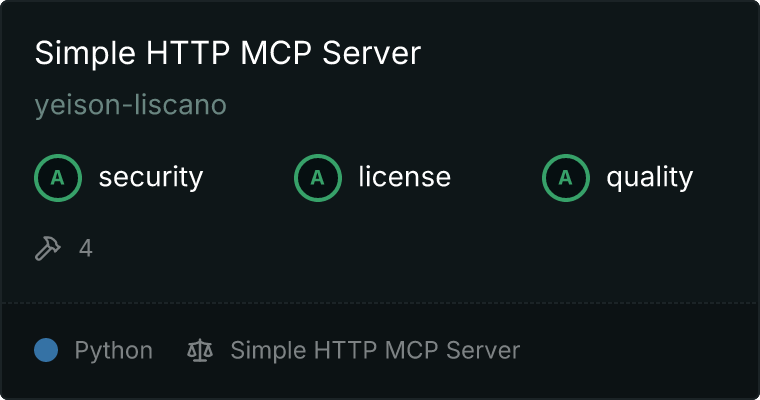760x400 pixels.
Task: Click the tool count number 4
Action: [86, 248]
